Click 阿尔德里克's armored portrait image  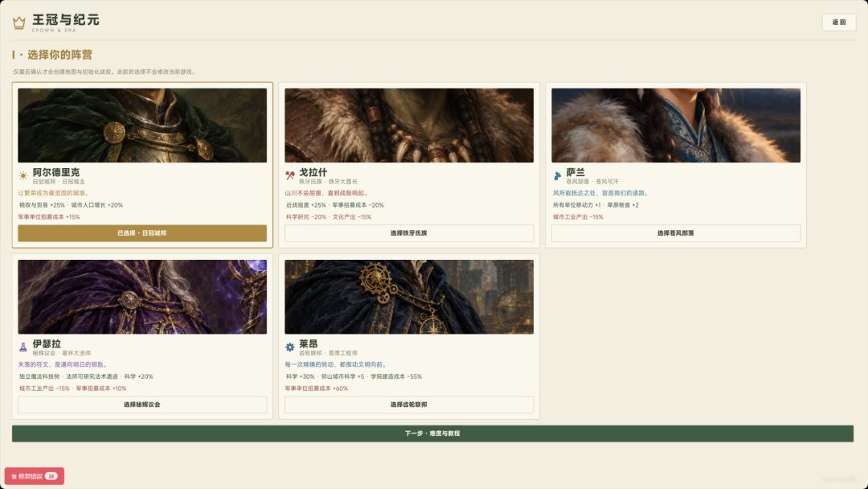[142, 125]
